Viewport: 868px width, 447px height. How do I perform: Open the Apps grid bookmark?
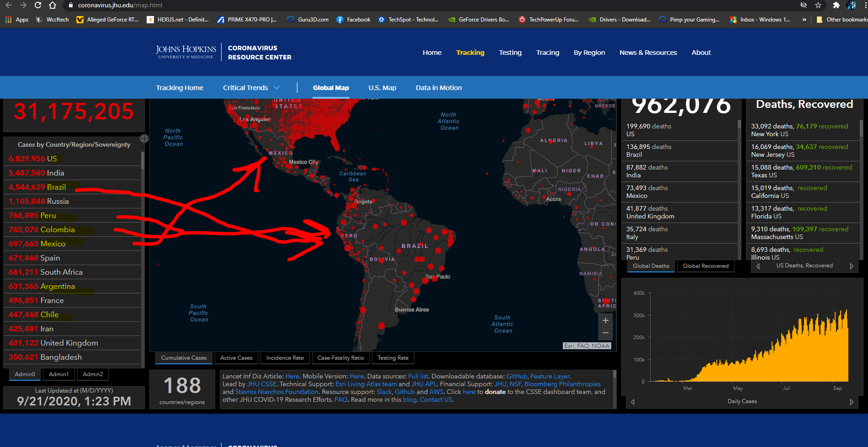pyautogui.click(x=17, y=20)
